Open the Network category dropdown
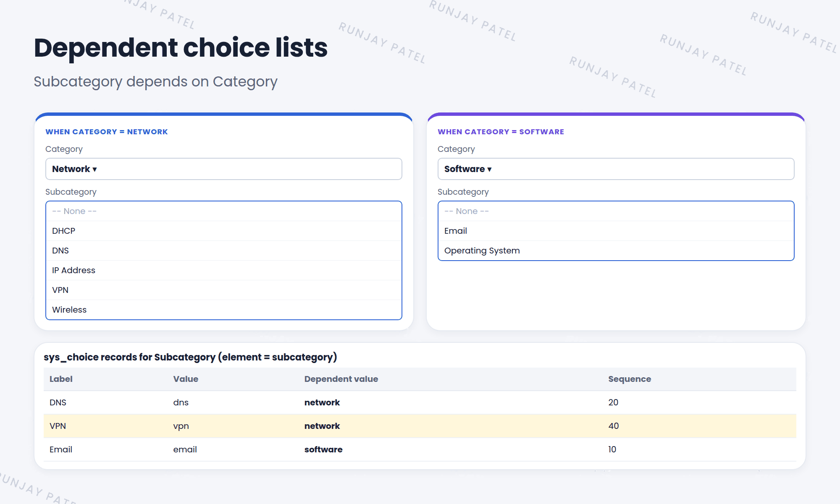Screen dimensions: 840x504 [x=223, y=169]
